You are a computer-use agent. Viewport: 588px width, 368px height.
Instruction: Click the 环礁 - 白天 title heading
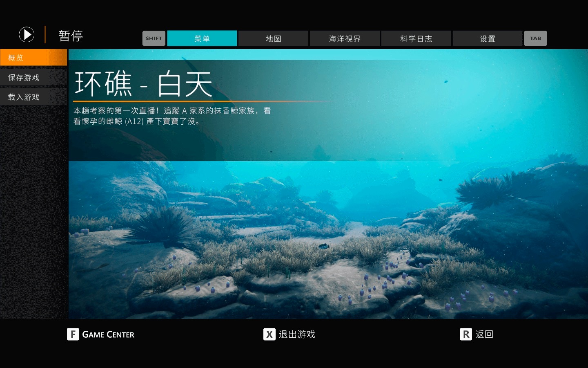coord(143,84)
